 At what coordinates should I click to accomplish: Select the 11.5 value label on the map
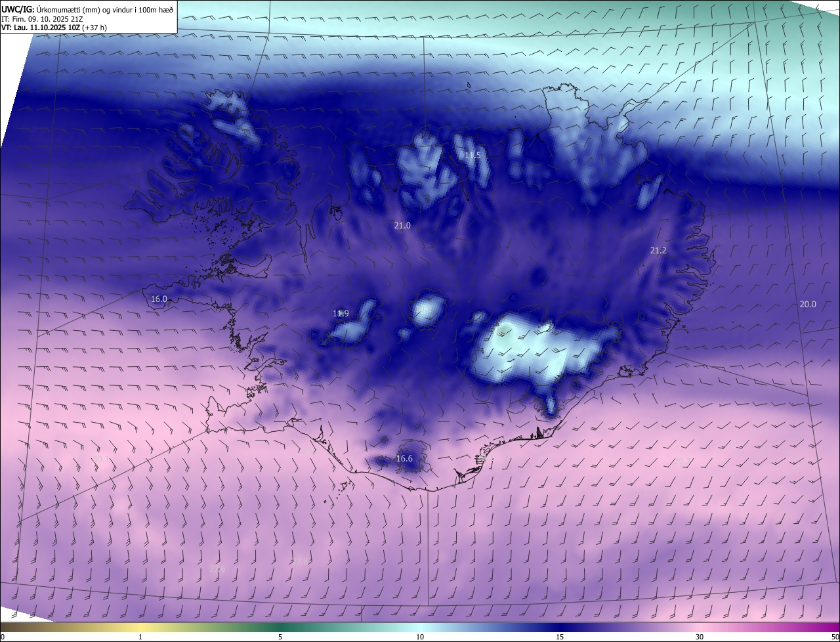click(472, 156)
